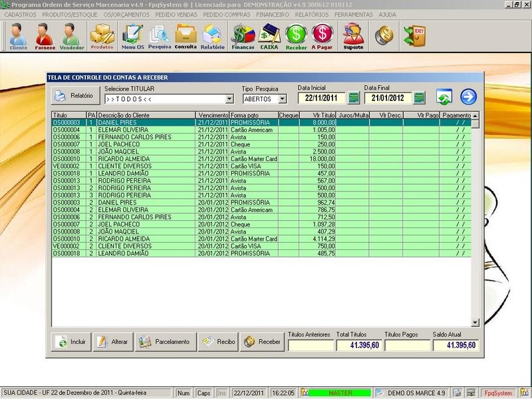This screenshot has height=399, width=532.
Task: Click the Suporte toolbar icon
Action: 353,36
